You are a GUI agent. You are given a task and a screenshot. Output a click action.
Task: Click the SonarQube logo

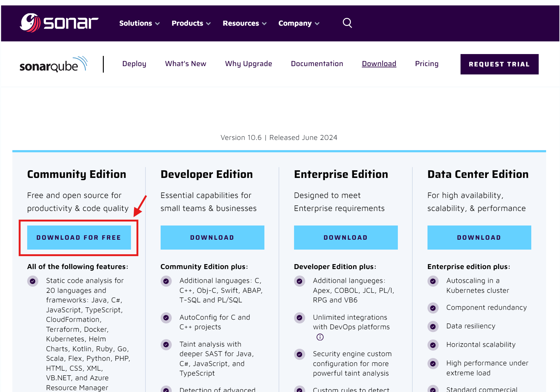click(53, 64)
